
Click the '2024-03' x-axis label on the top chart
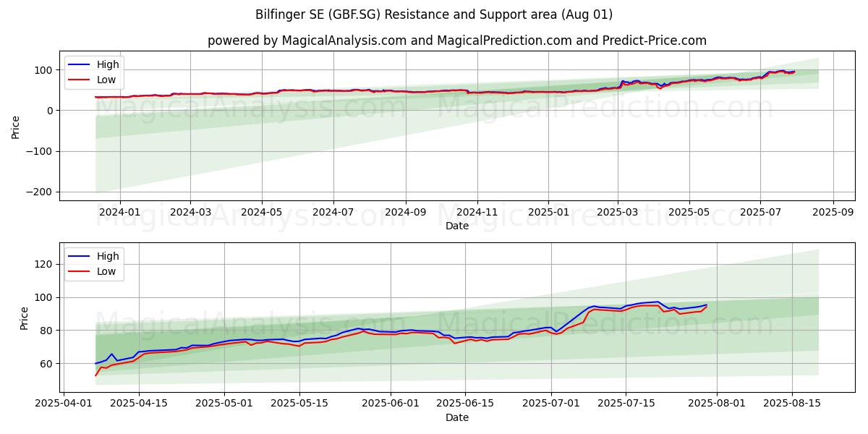[x=190, y=212]
